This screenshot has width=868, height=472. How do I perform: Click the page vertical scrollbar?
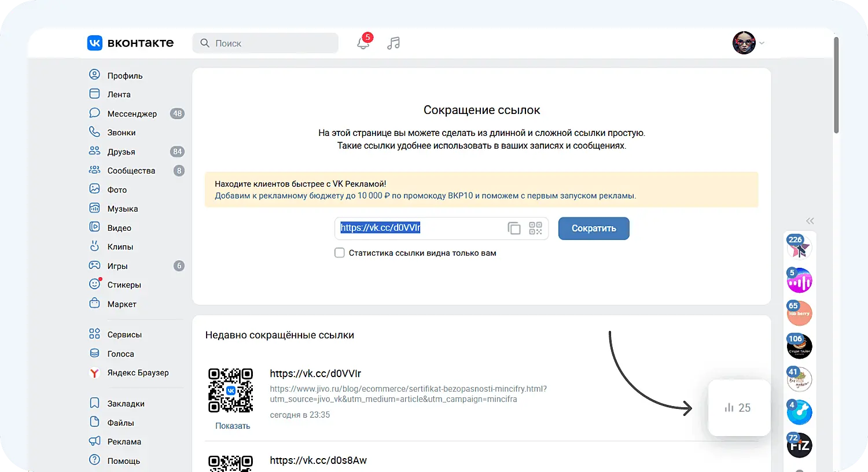[836, 86]
